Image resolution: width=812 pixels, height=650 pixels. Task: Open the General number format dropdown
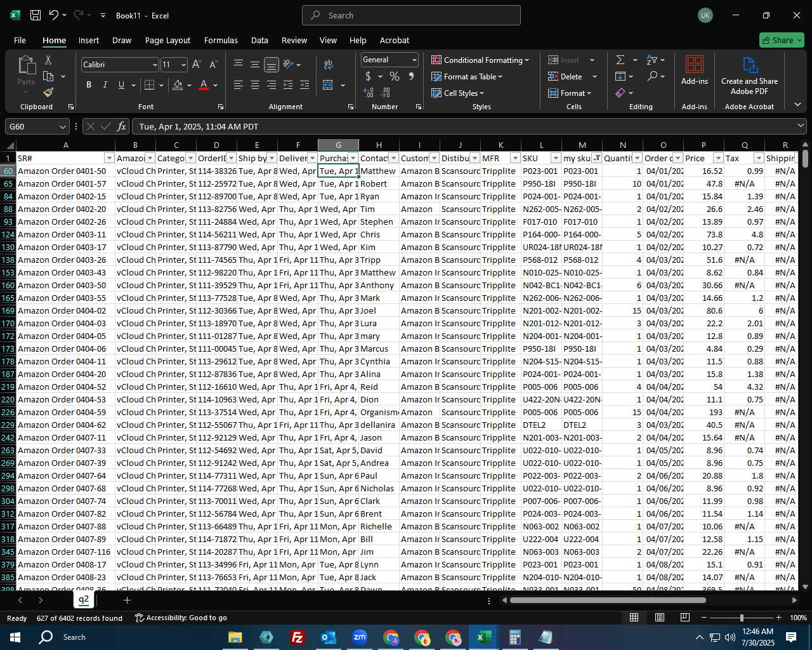pyautogui.click(x=414, y=60)
